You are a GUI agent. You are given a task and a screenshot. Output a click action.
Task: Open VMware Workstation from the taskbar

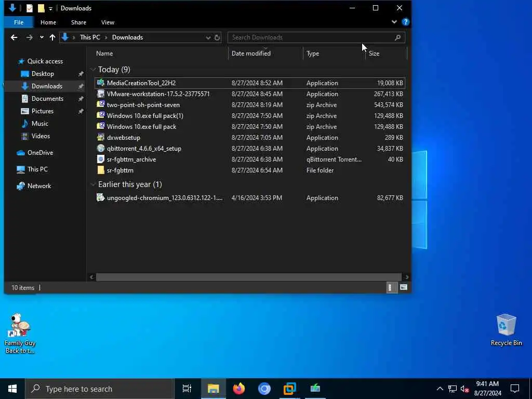(x=290, y=389)
